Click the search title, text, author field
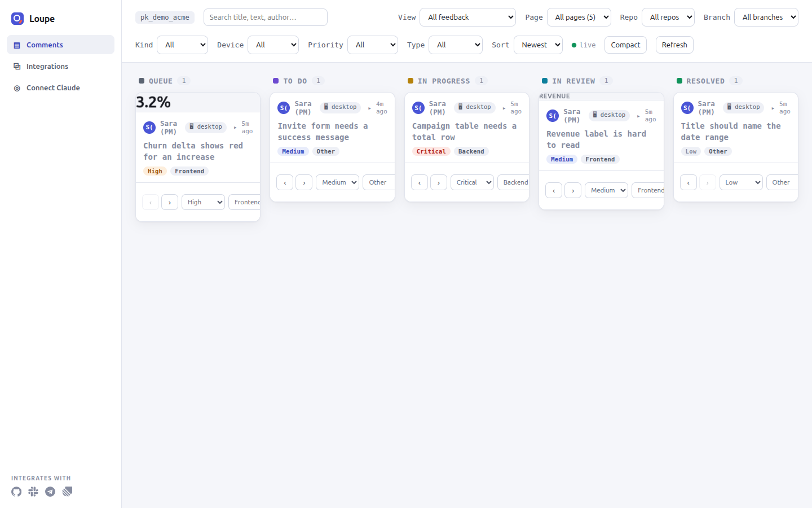 [266, 17]
